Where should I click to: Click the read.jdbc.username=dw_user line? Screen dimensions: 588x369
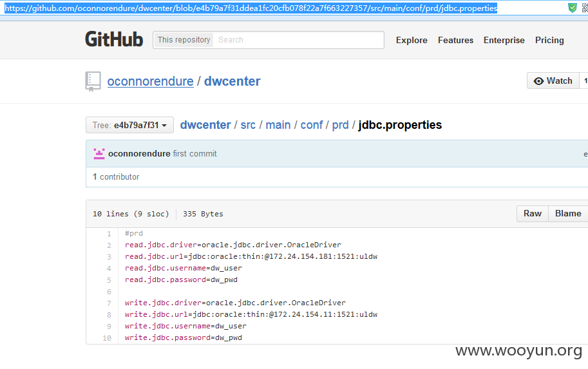(x=184, y=268)
